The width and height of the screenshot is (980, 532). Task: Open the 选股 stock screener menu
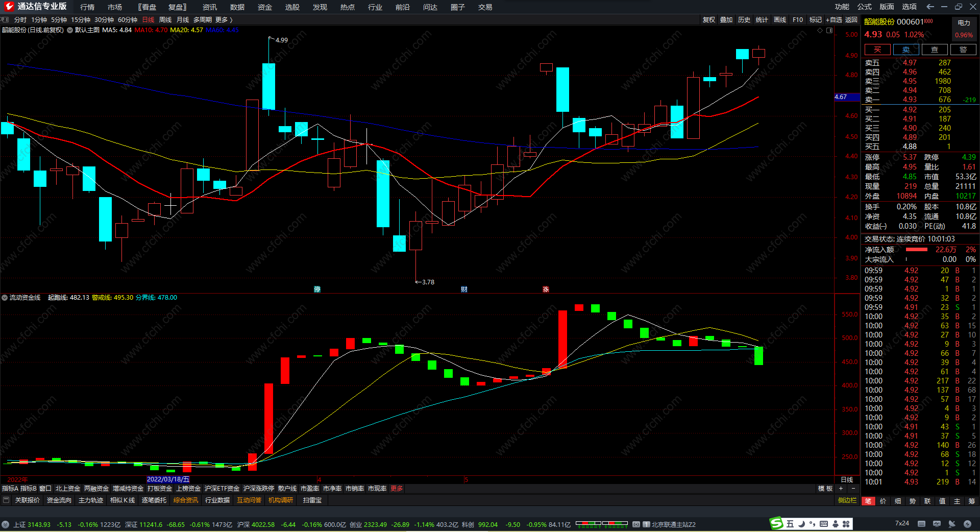click(292, 7)
